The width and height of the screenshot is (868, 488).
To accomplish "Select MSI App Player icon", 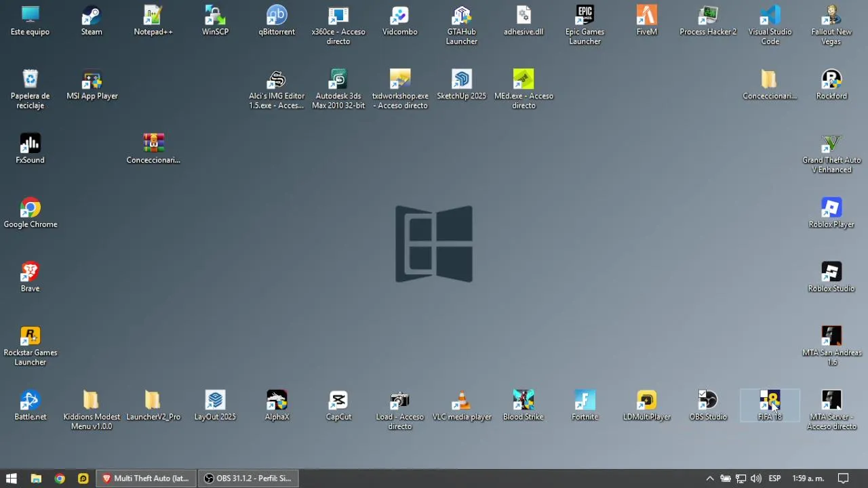I will pos(92,85).
